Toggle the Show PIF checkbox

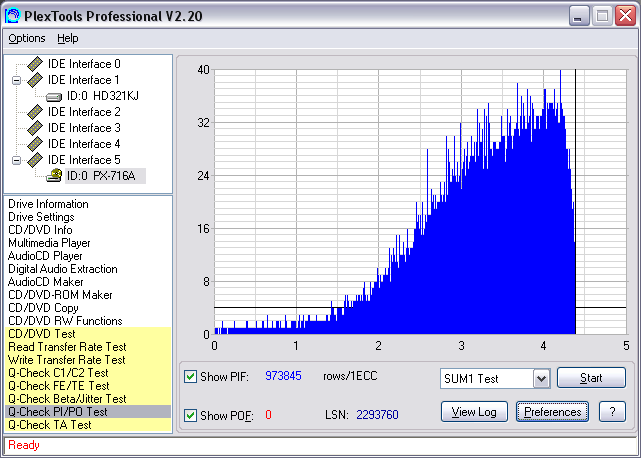click(x=190, y=376)
